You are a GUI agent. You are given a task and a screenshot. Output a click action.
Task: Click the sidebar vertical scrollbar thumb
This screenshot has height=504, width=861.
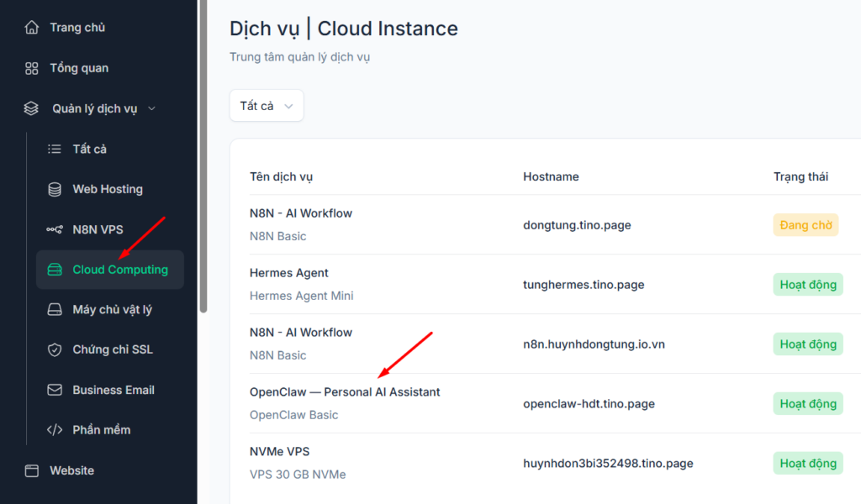[203, 156]
